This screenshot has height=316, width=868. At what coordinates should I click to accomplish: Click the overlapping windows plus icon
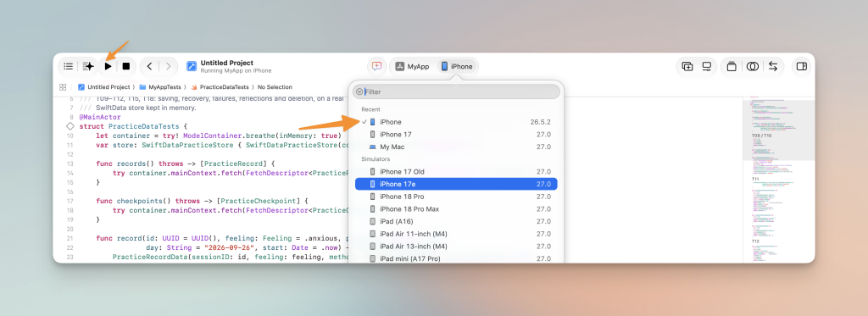[x=687, y=66]
